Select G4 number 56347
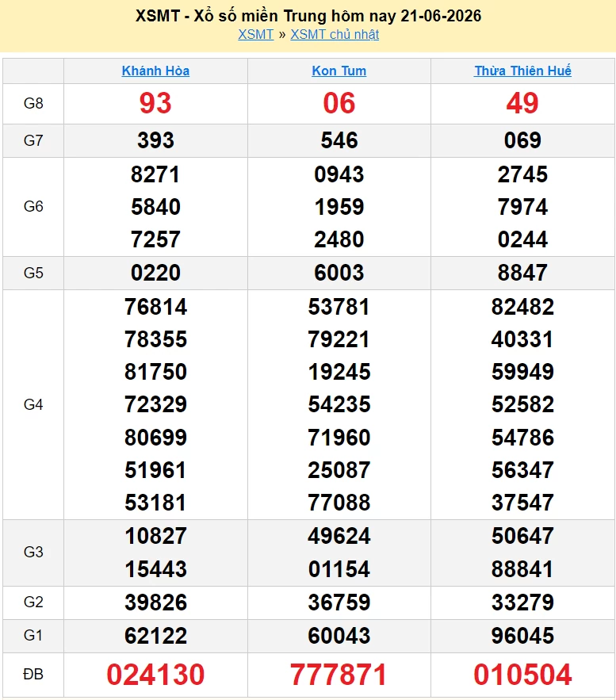Screen dimensions: 616x700 [x=522, y=471]
